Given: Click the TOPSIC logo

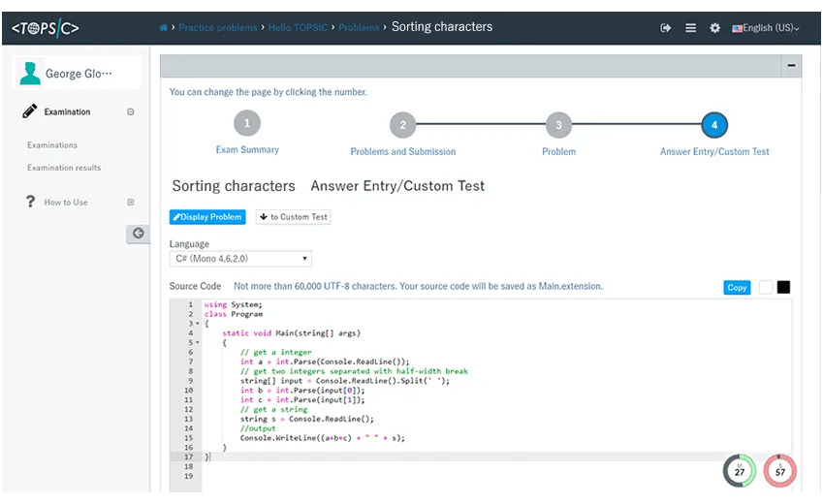Looking at the screenshot, I should [x=46, y=28].
